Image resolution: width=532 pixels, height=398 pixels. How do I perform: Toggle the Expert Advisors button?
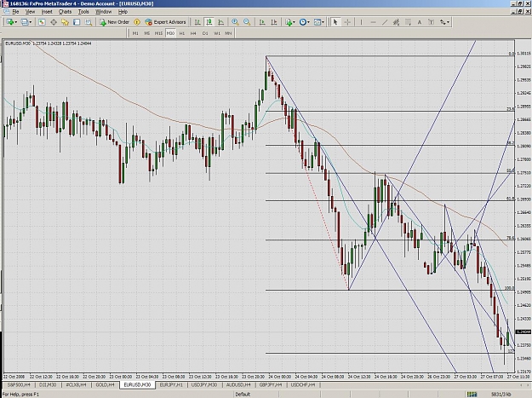tap(166, 22)
